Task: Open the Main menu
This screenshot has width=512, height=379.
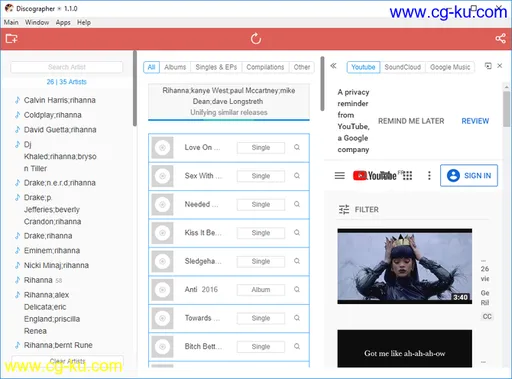Action: [x=11, y=22]
